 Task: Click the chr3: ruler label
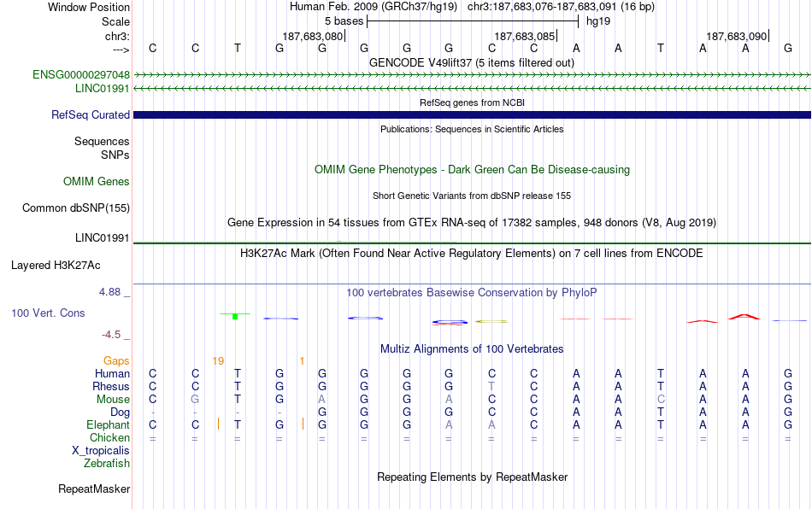[x=117, y=36]
